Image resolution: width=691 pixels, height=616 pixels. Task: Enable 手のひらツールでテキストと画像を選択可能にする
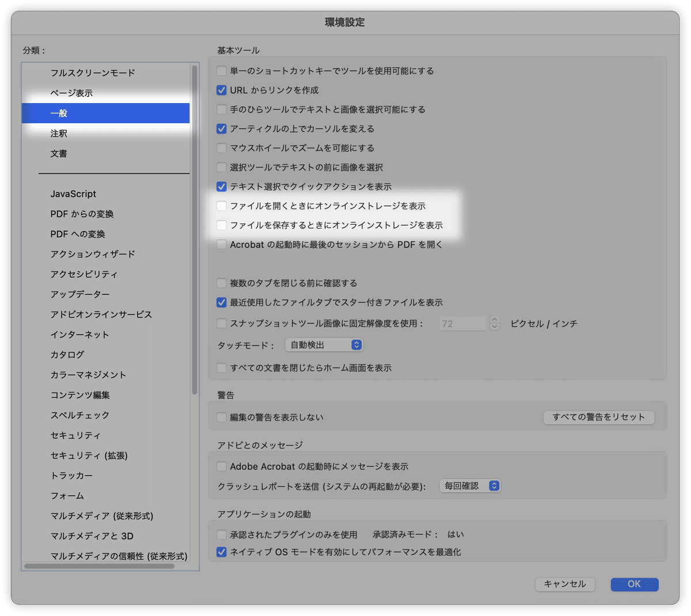222,109
